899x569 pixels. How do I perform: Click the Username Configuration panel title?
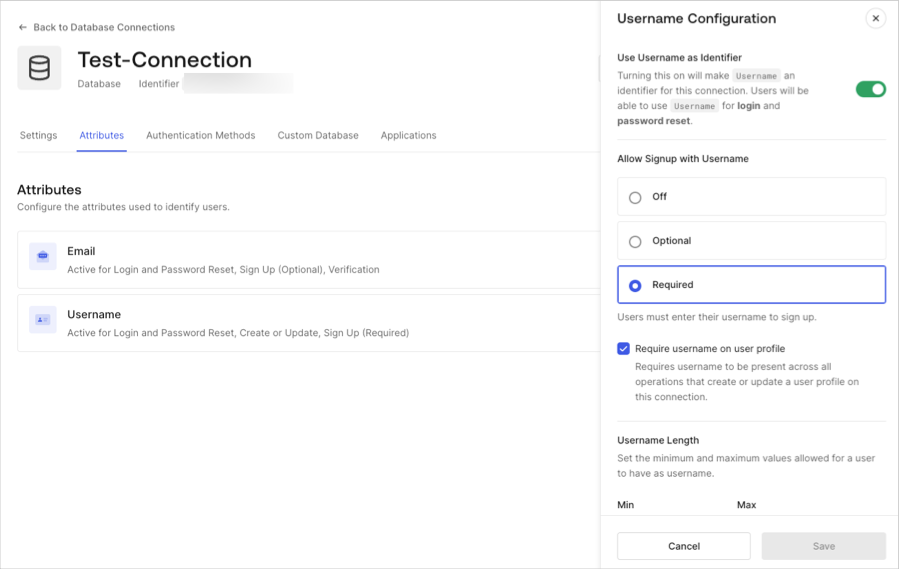click(697, 18)
